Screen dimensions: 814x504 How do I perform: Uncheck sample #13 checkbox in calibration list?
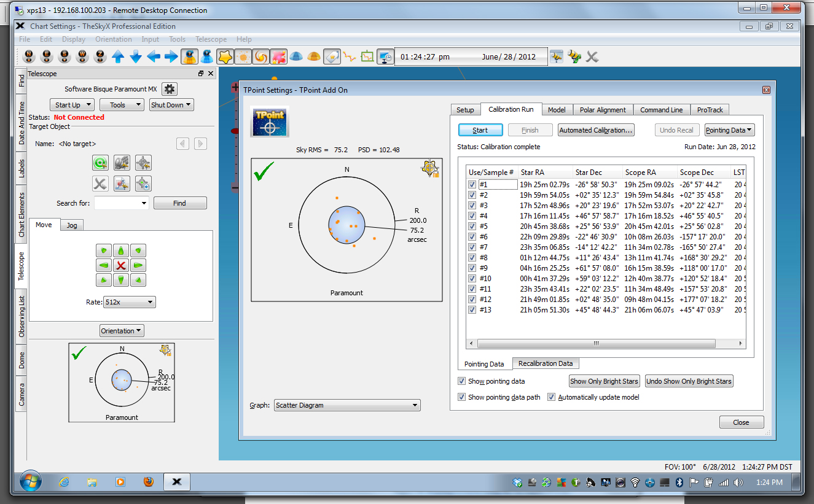[x=472, y=309]
